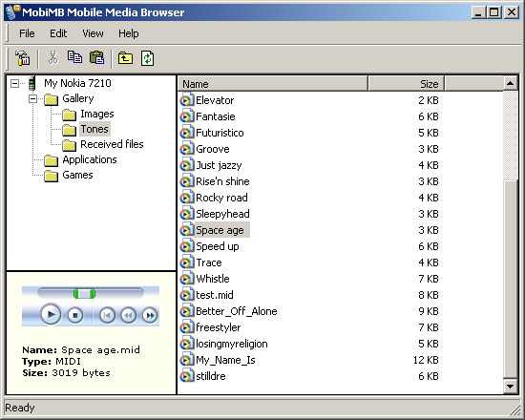
Task: Click the Paste clipboard toolbar icon
Action: 97,57
